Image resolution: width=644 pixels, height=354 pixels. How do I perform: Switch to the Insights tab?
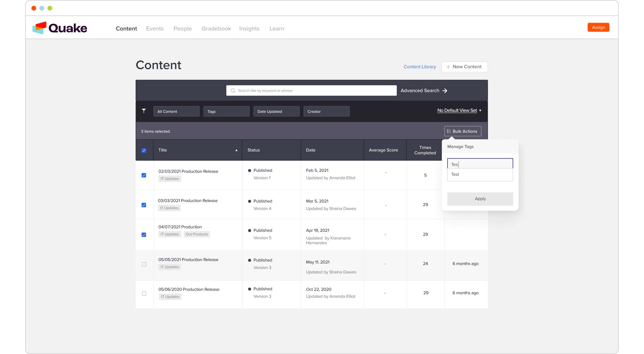tap(249, 29)
